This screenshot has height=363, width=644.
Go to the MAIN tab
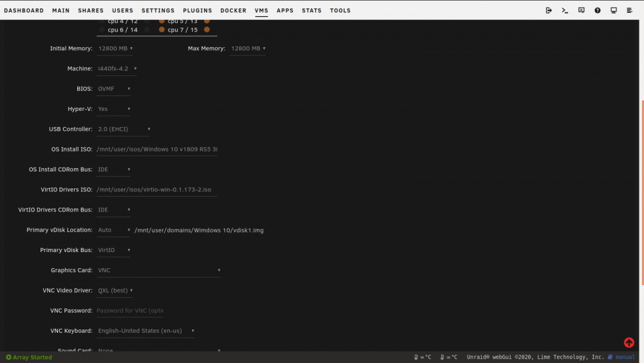[x=61, y=10]
